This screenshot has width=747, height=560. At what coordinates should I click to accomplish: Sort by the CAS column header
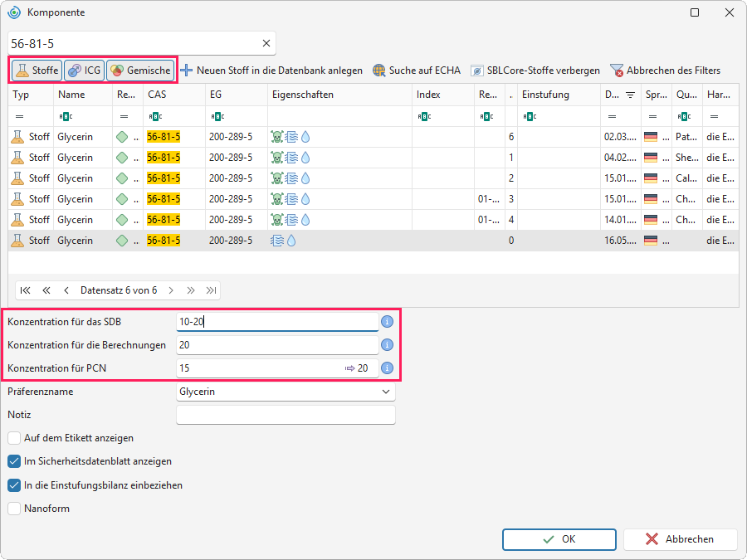click(x=174, y=95)
